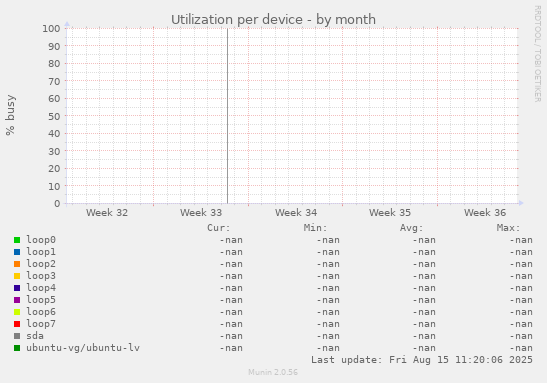547x383 pixels.
Task: Click the Week 32 x-axis label
Action: click(107, 212)
